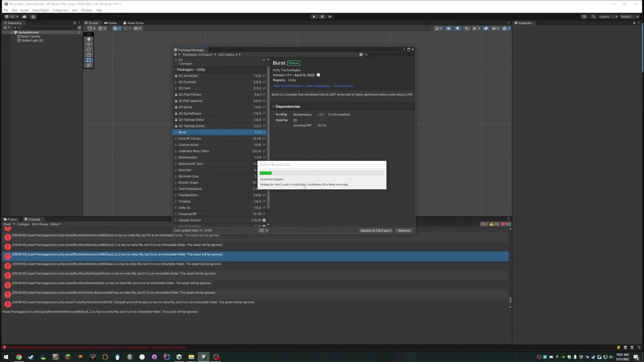Toggle scene lighting button

tap(457, 28)
